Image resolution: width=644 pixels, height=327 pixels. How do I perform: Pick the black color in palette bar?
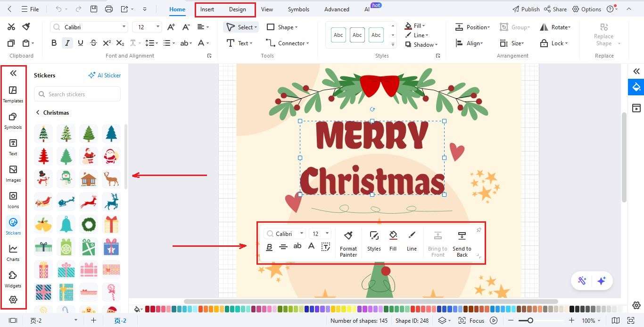coord(572,309)
